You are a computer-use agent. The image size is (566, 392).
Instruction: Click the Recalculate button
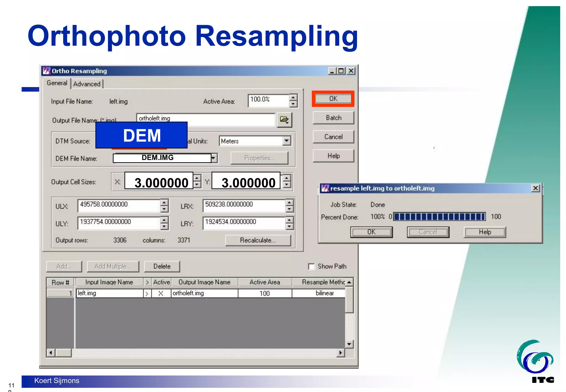point(258,240)
